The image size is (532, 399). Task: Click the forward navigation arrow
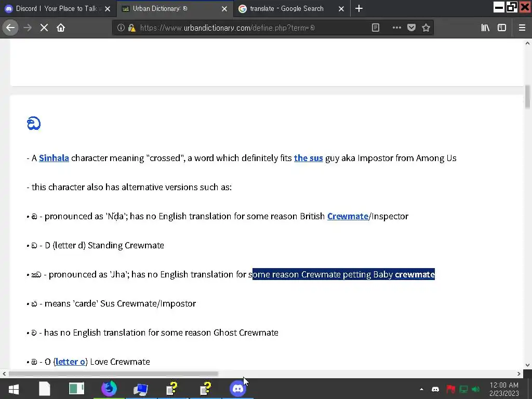28,28
